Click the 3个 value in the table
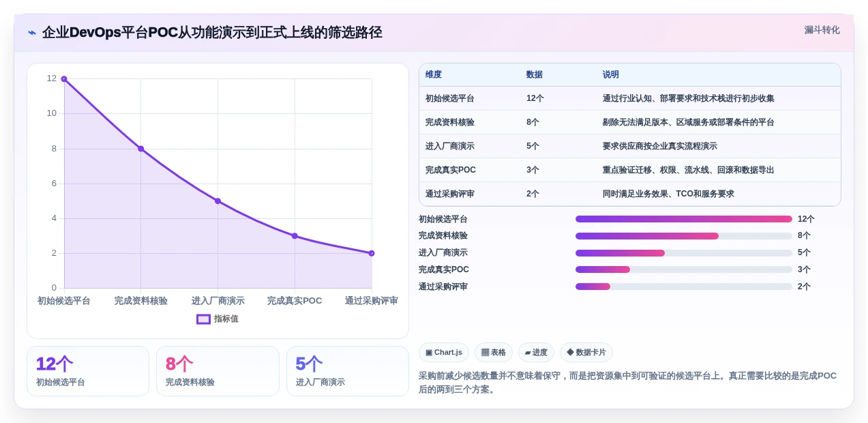This screenshot has width=868, height=423. [x=533, y=170]
